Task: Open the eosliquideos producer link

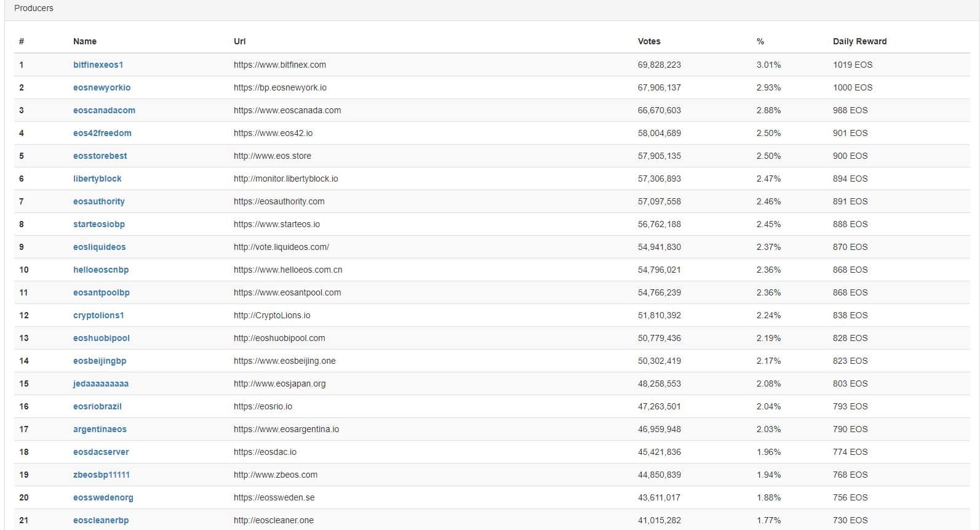Action: tap(99, 247)
